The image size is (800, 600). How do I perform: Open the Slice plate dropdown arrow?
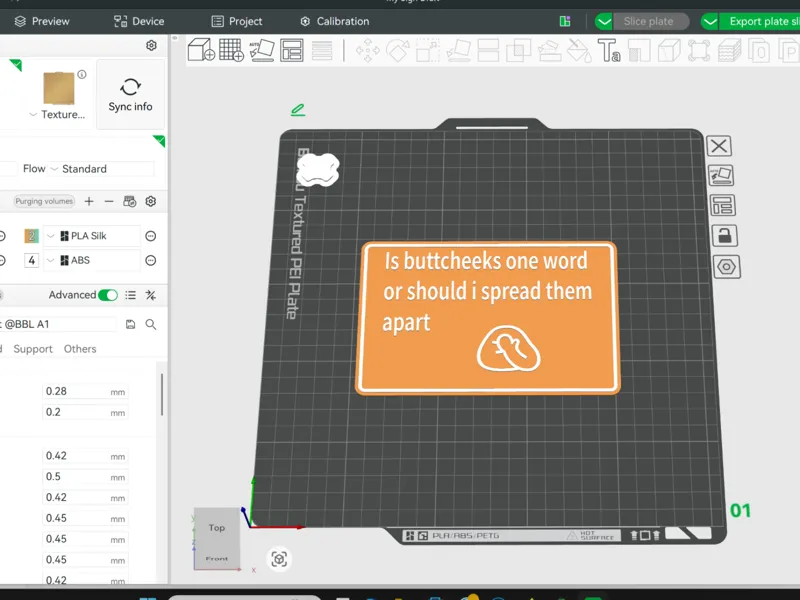[x=604, y=21]
